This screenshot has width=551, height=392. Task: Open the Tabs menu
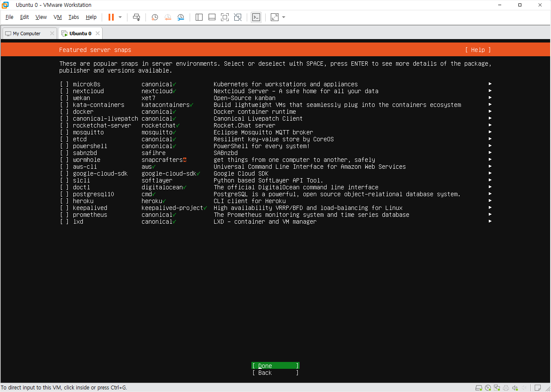pos(74,17)
